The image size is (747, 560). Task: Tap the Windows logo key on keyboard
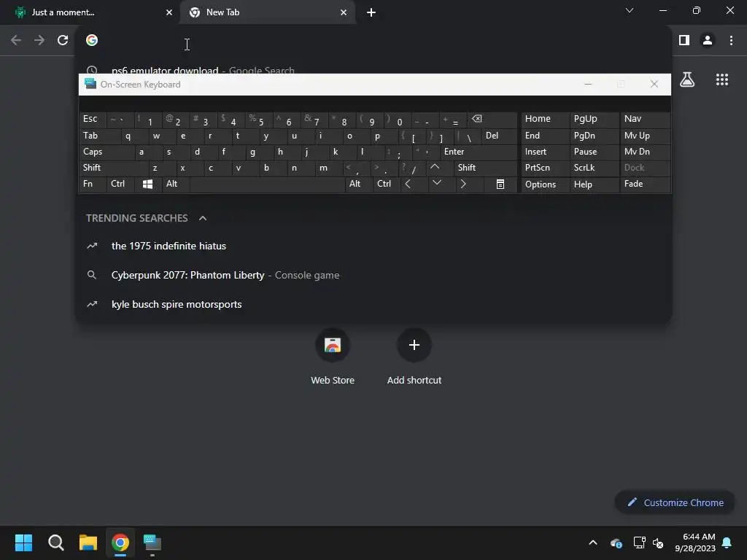(x=147, y=184)
